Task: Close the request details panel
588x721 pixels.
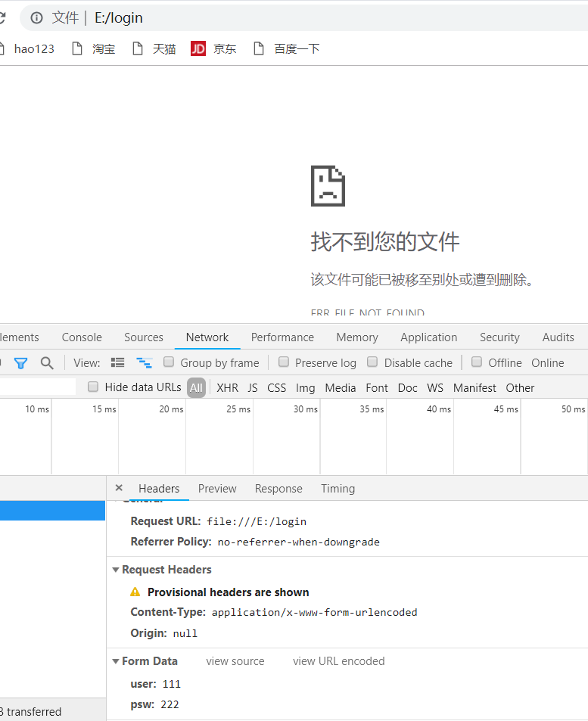Action: (x=119, y=488)
